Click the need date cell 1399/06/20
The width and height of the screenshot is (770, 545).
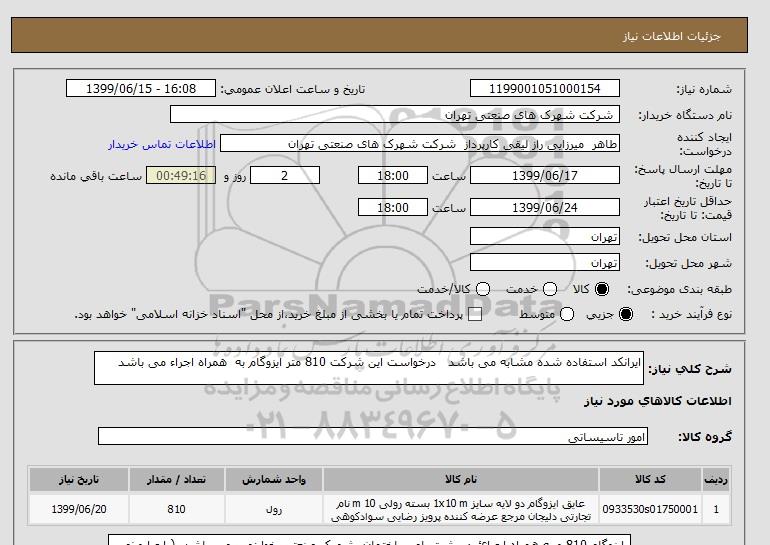(x=79, y=509)
